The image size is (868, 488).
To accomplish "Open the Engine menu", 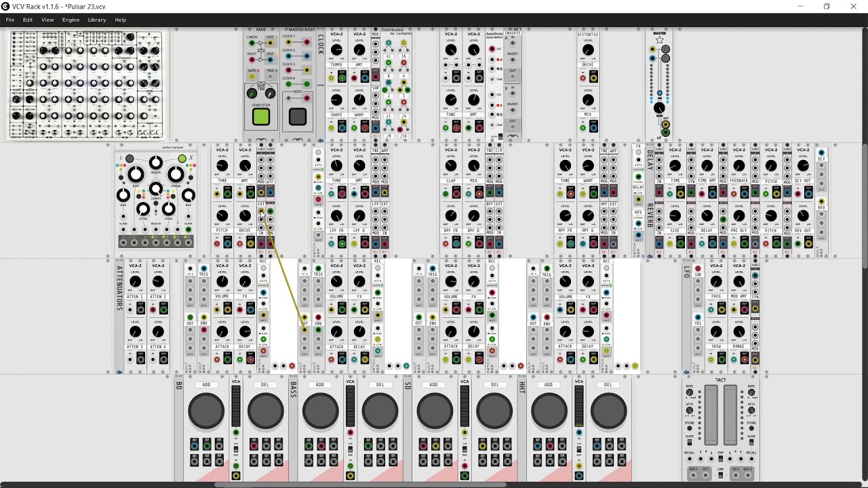I will (71, 20).
